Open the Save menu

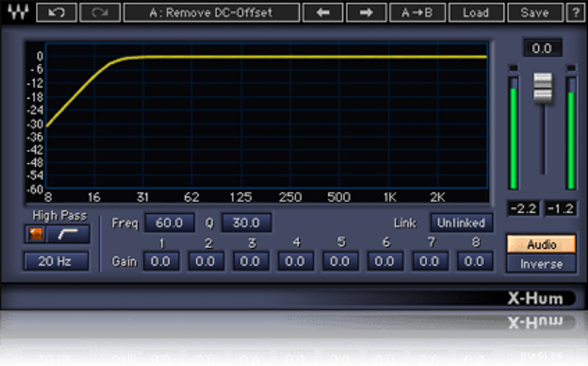535,12
